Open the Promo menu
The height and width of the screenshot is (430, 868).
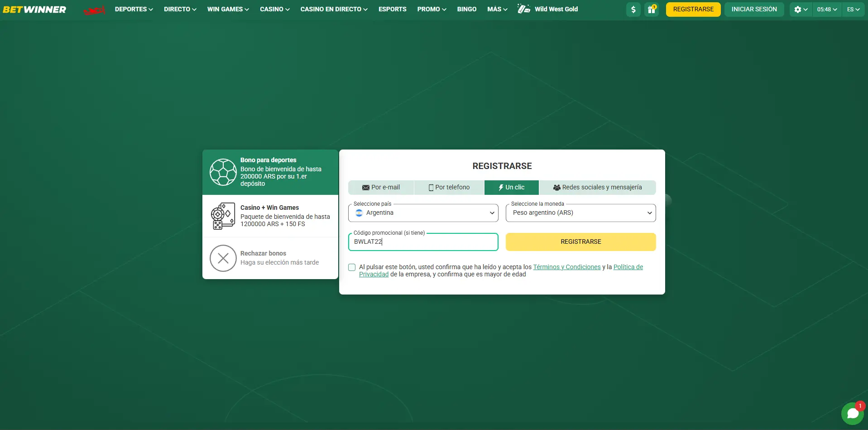click(432, 9)
